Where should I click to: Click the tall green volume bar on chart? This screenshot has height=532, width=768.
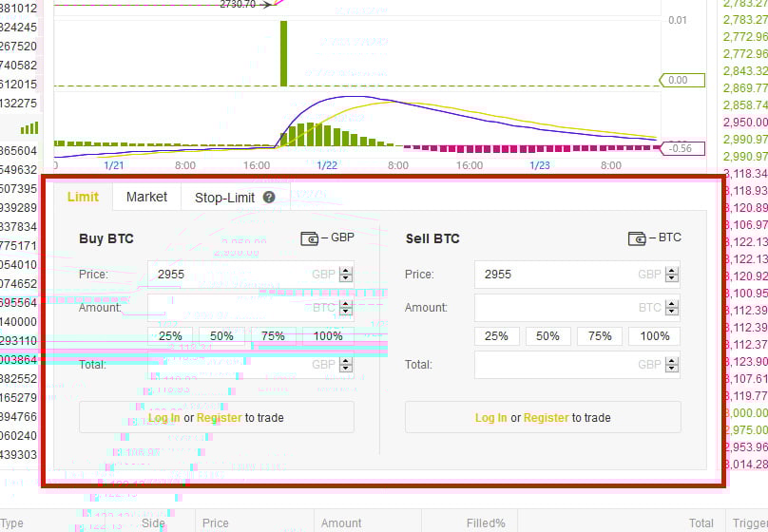coord(283,53)
